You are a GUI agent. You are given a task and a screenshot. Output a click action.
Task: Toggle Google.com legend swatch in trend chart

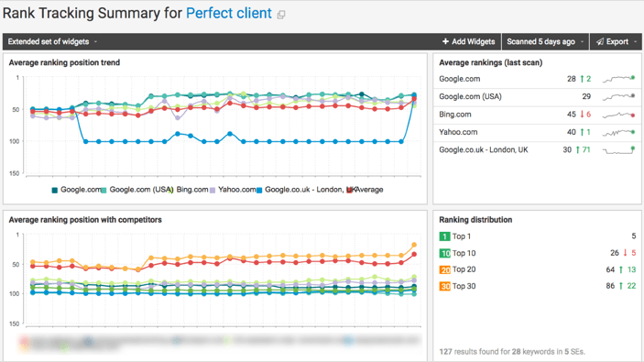click(x=55, y=190)
